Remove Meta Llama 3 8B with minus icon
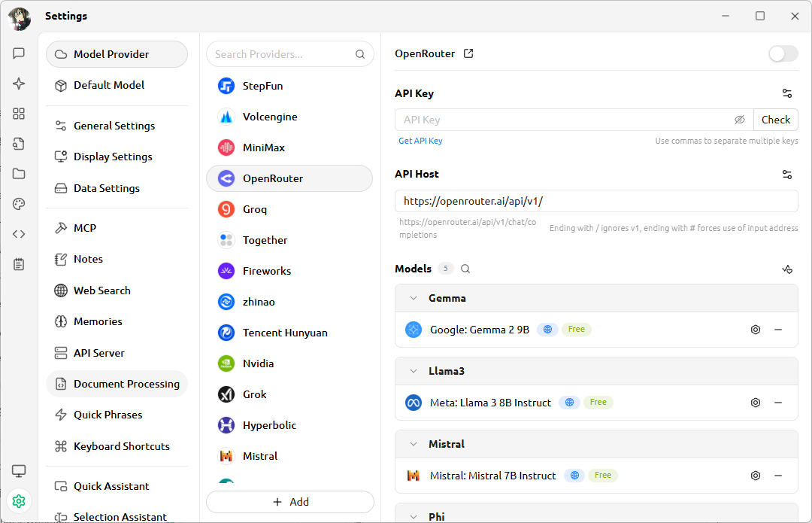The width and height of the screenshot is (812, 523). pyautogui.click(x=778, y=402)
